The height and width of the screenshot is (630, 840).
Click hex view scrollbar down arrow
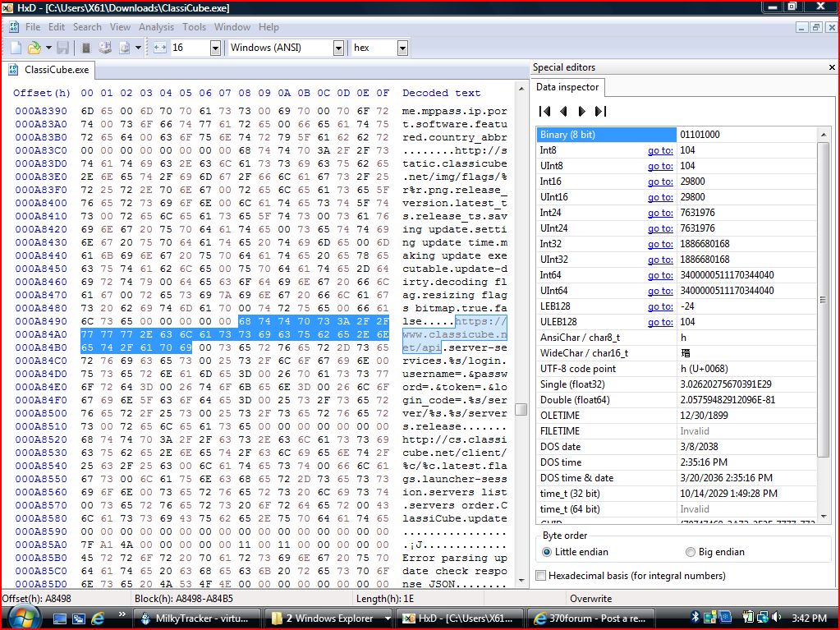[521, 580]
